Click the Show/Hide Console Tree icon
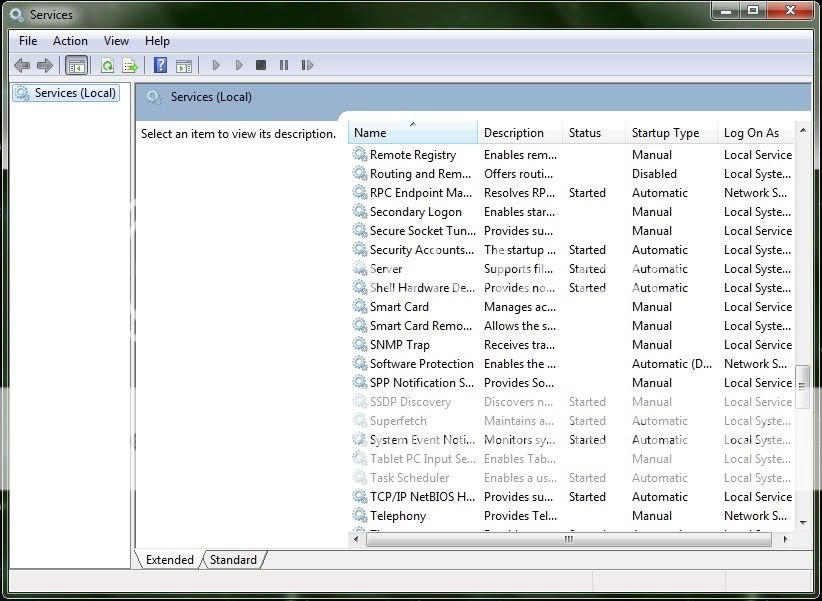This screenshot has height=601, width=822. (x=75, y=66)
